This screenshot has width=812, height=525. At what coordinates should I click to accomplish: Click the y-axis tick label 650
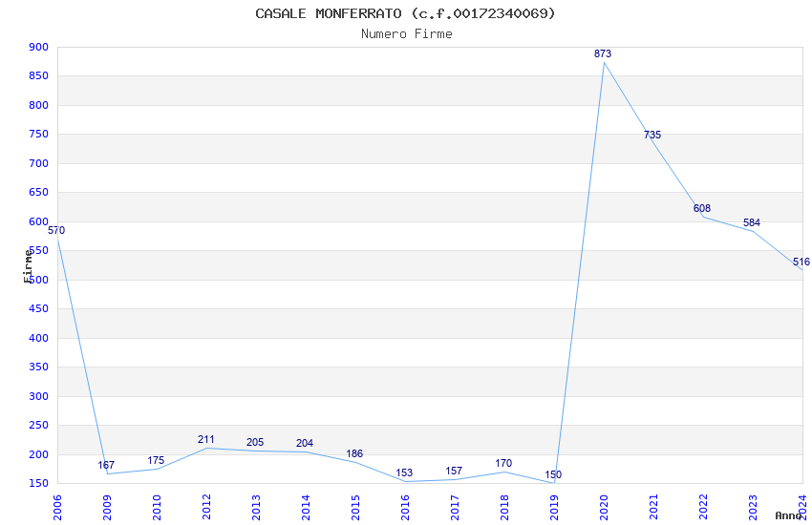coord(39,193)
